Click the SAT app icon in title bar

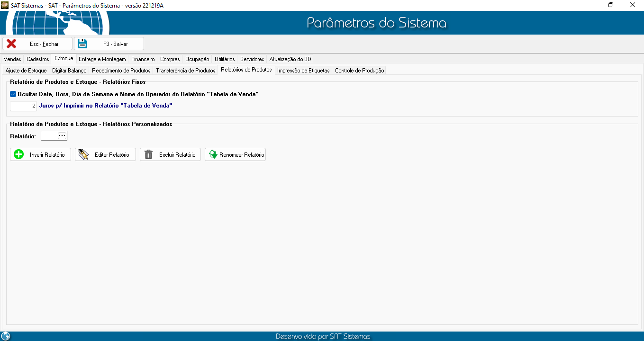(5, 5)
